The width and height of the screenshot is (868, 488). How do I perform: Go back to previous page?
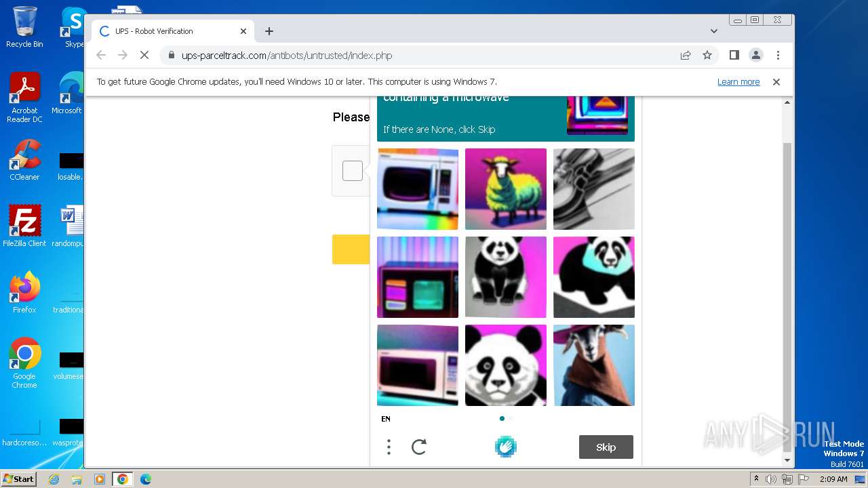click(x=101, y=55)
